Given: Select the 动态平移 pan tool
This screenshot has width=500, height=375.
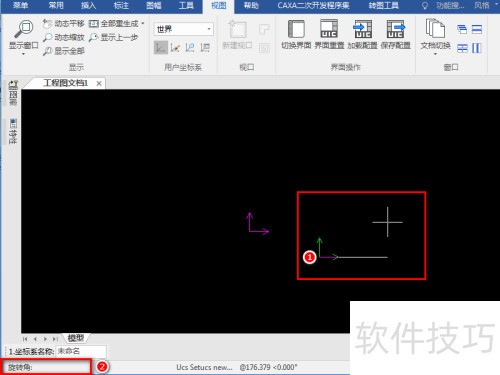Looking at the screenshot, I should tap(64, 24).
